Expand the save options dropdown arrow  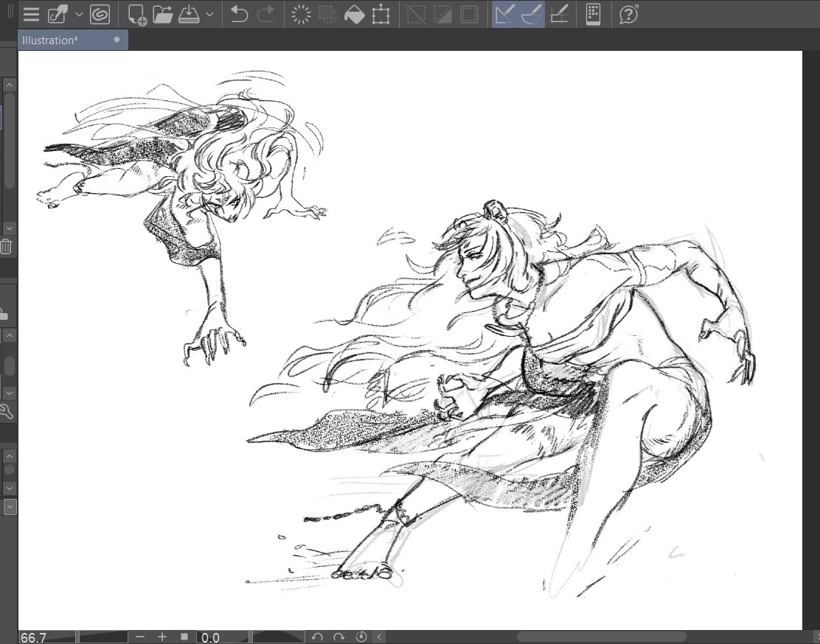click(x=209, y=14)
